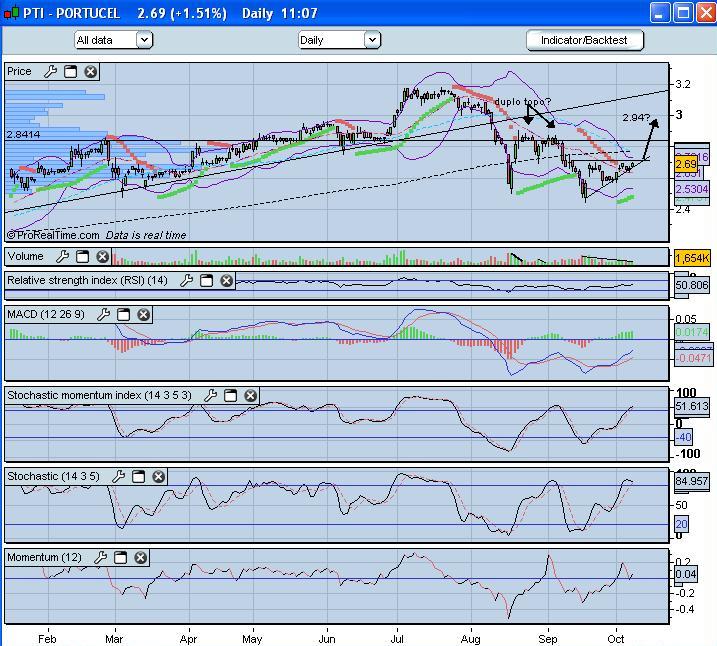The image size is (717, 646).
Task: Close Stochastic momentum index panel
Action: point(250,395)
